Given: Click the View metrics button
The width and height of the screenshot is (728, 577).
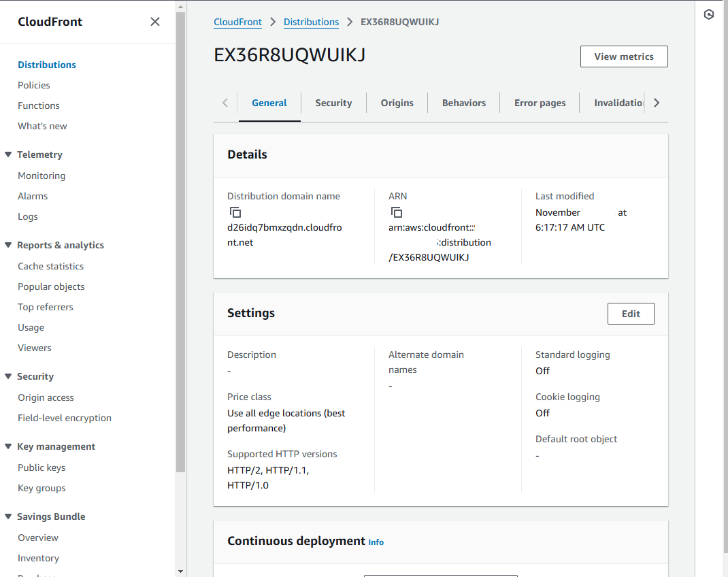Looking at the screenshot, I should [x=623, y=56].
